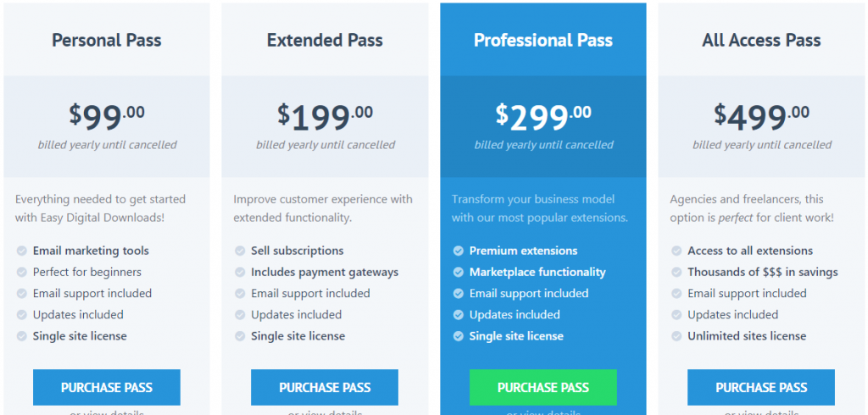This screenshot has height=415, width=868.
Task: Select the Personal Pass heading
Action: pyautogui.click(x=107, y=40)
